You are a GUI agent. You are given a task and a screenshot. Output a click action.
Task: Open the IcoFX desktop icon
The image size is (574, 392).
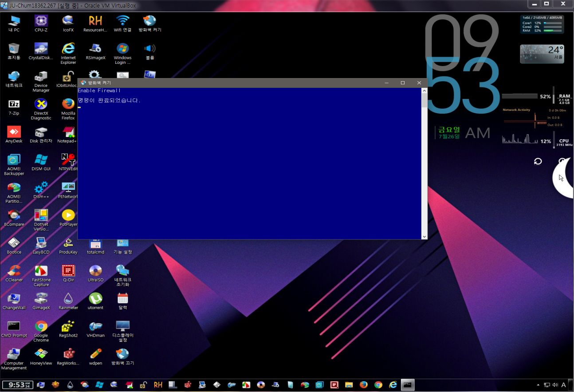click(68, 24)
